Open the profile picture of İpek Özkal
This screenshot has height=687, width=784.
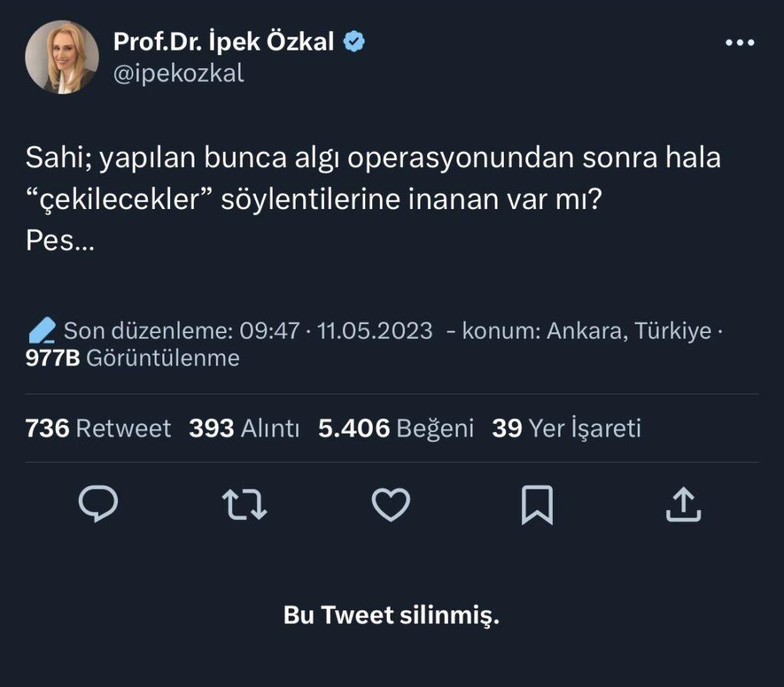62,57
